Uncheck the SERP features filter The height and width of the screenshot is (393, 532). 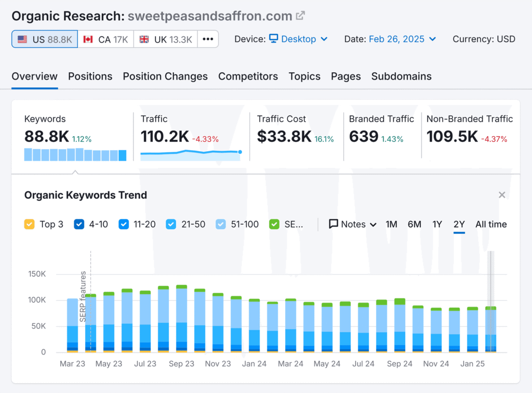[x=274, y=224]
